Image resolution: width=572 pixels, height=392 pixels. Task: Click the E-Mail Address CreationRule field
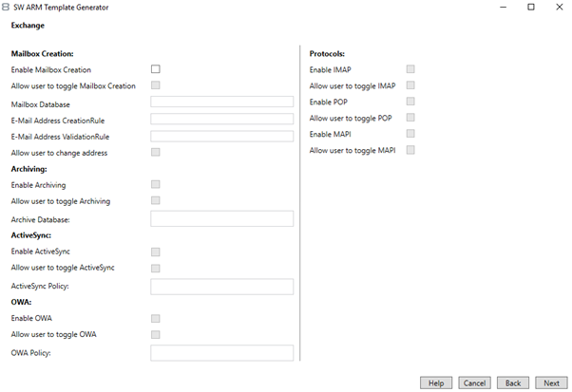point(221,119)
